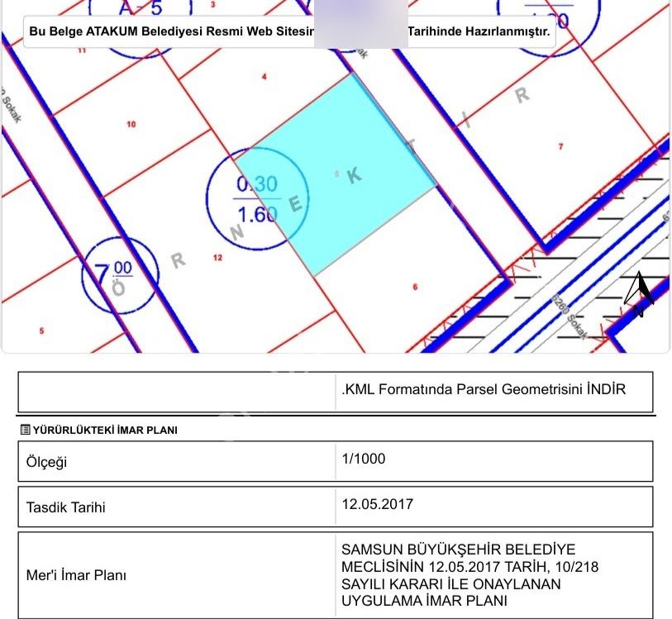Select parcel number 5 at bottom left
This screenshot has height=619, width=672.
tap(41, 331)
